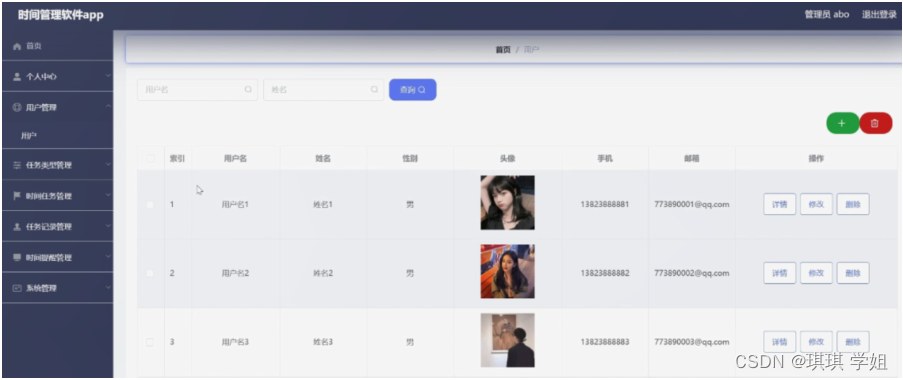Tick the select-all checkbox in table header
This screenshot has height=380, width=903.
pos(150,158)
